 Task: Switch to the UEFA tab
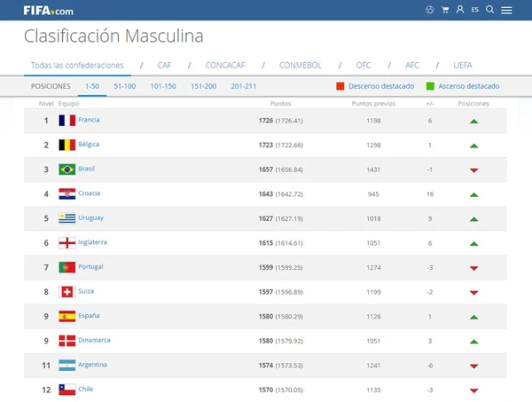[463, 65]
